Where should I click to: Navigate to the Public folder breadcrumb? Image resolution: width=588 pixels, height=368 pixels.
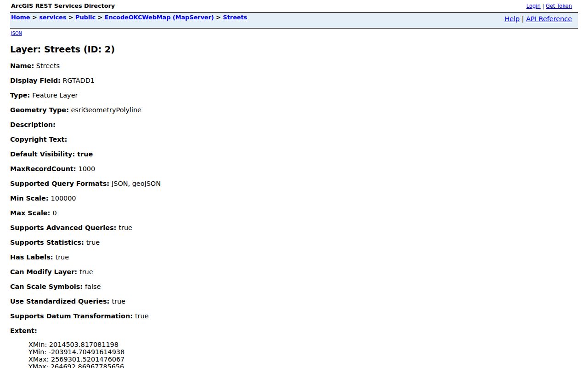tap(85, 17)
